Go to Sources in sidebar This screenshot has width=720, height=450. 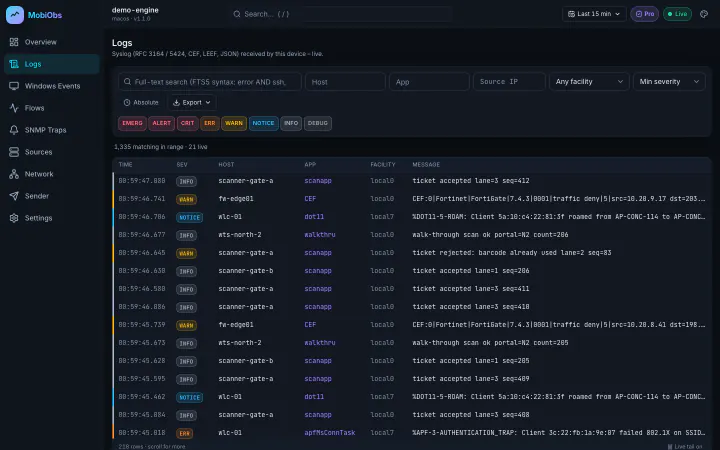39,152
